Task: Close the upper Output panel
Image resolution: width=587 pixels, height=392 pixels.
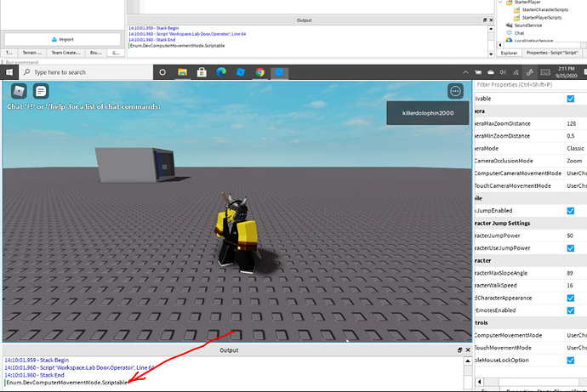Action: click(x=491, y=20)
